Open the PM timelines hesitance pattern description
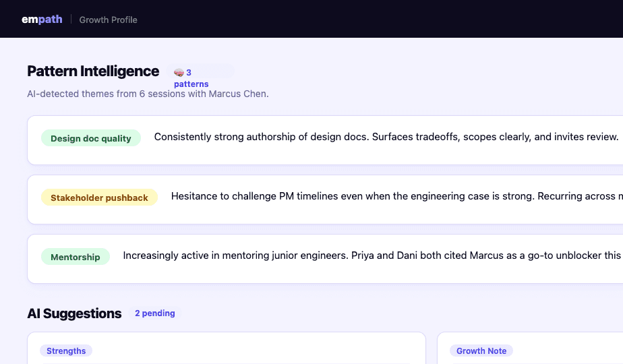 [x=396, y=196]
